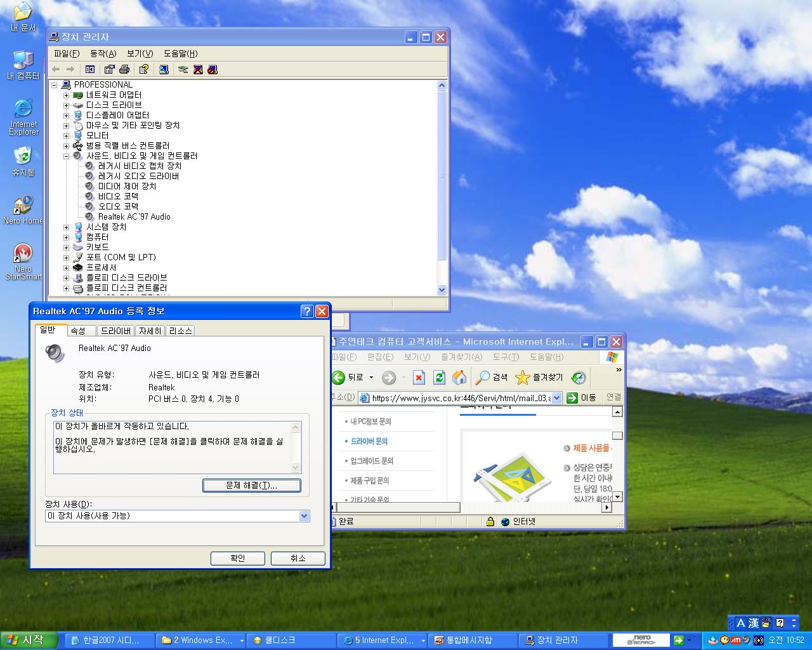Image resolution: width=812 pixels, height=650 pixels.
Task: Click the Help icon in Device Manager toolbar
Action: 144,69
